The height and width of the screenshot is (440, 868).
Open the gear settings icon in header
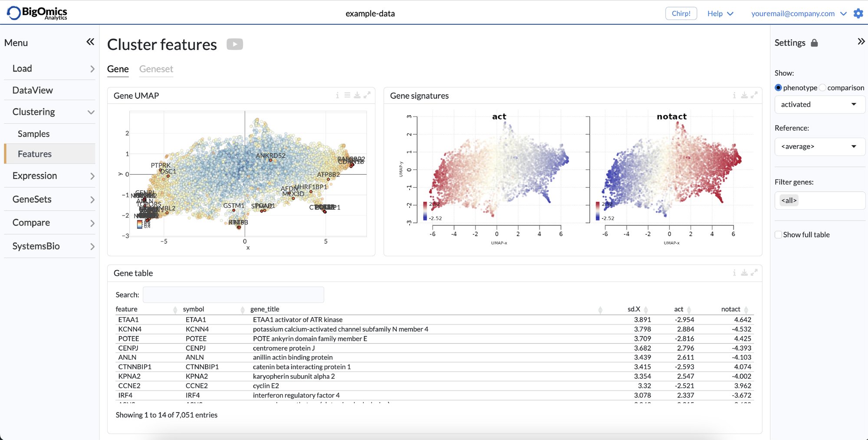tap(858, 13)
